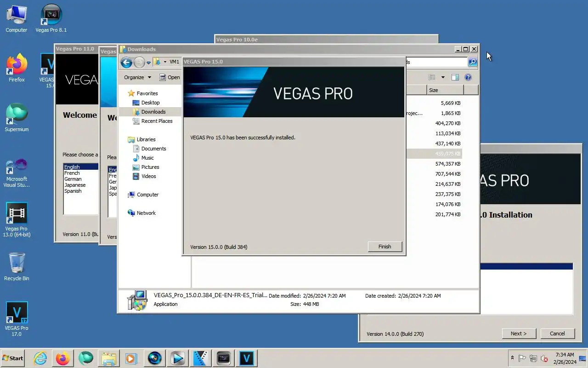Screen dimensions: 588x368
Task: Open Music library
Action: pyautogui.click(x=147, y=158)
